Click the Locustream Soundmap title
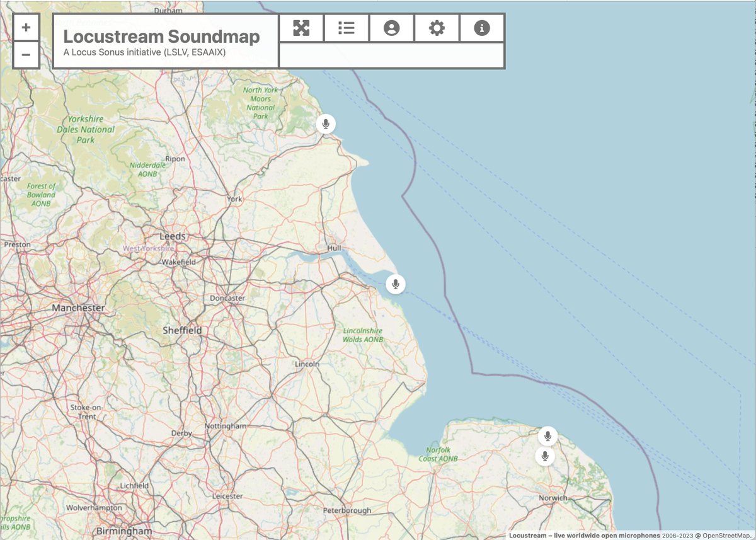The width and height of the screenshot is (756, 540). tap(161, 36)
